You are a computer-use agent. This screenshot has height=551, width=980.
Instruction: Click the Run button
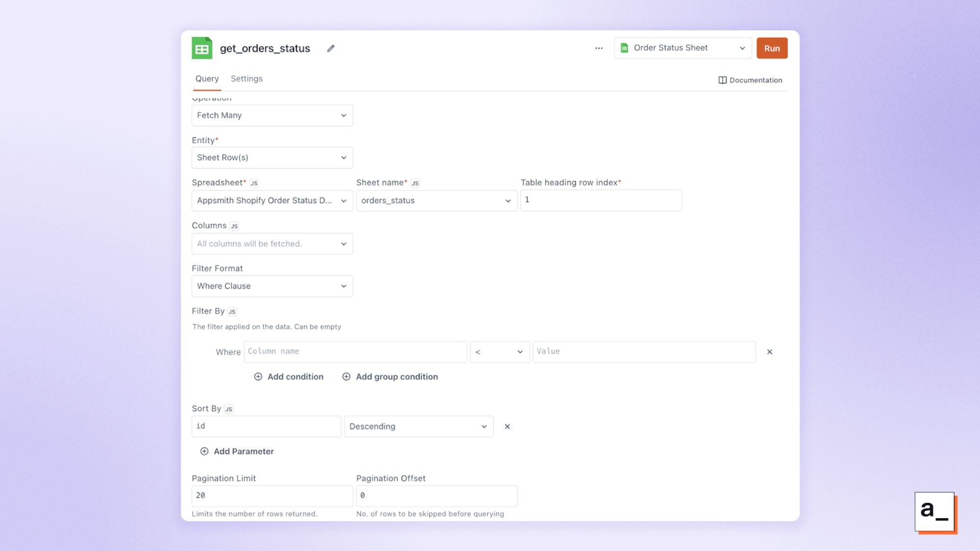(771, 48)
